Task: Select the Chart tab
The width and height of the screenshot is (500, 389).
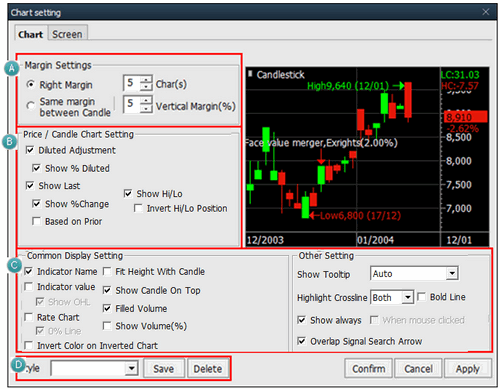Action: [31, 34]
